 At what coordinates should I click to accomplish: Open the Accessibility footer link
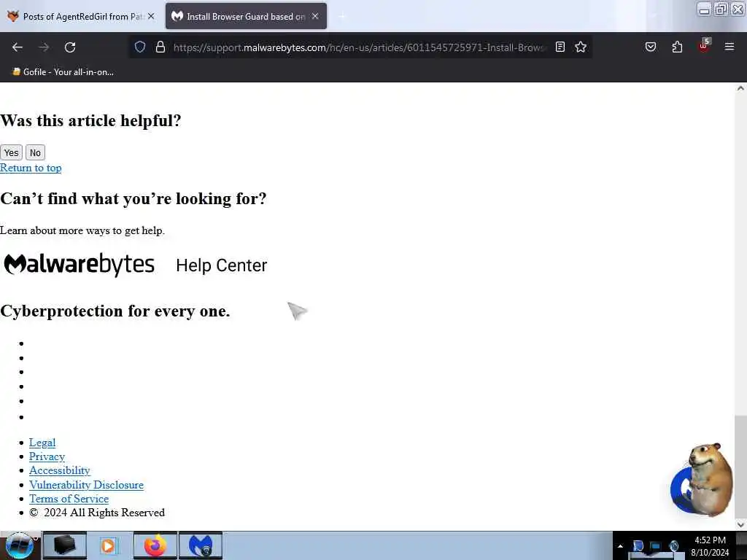[60, 470]
